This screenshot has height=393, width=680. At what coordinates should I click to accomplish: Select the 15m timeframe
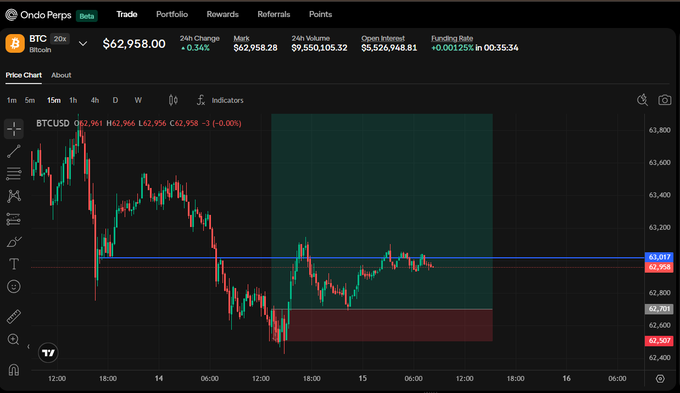point(54,100)
